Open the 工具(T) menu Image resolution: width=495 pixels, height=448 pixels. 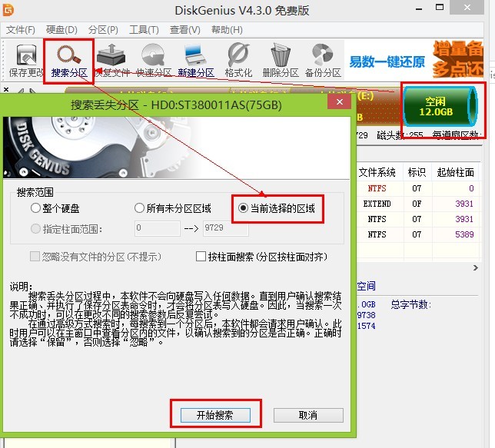144,30
